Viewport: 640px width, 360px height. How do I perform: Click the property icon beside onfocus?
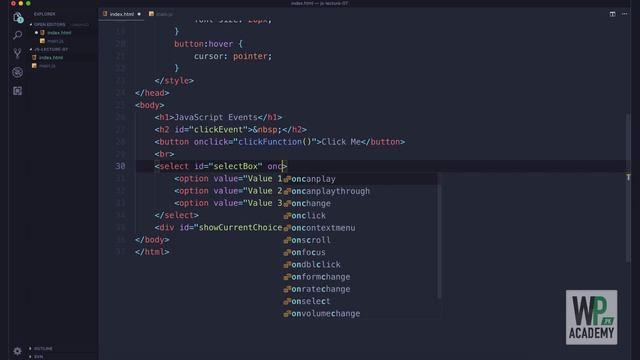(x=287, y=253)
